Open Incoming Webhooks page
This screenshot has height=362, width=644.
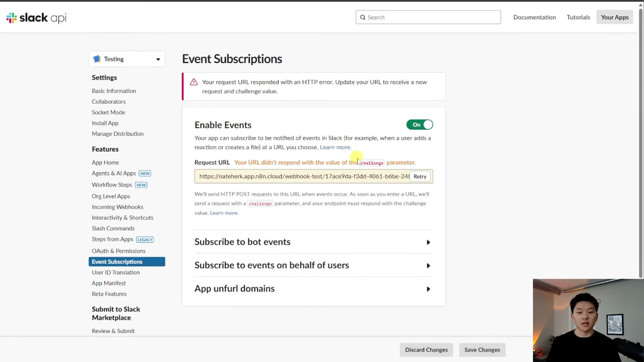pos(117,207)
